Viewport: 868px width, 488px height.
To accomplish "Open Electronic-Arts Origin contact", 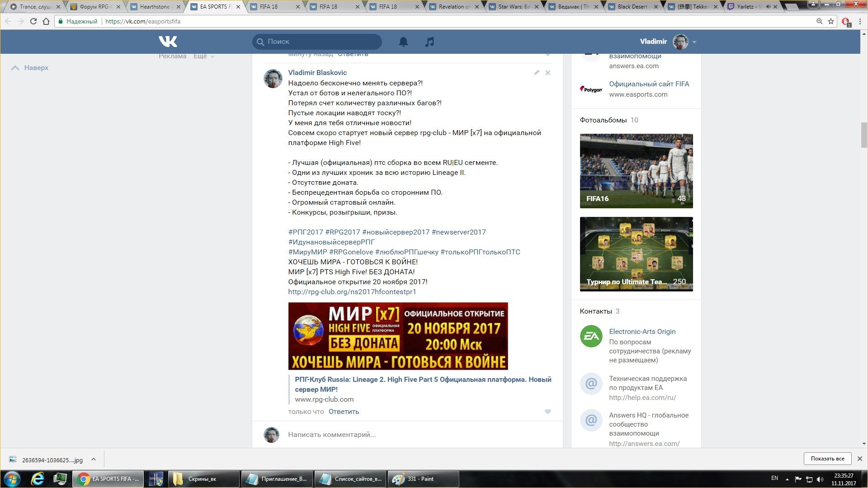I will click(642, 332).
